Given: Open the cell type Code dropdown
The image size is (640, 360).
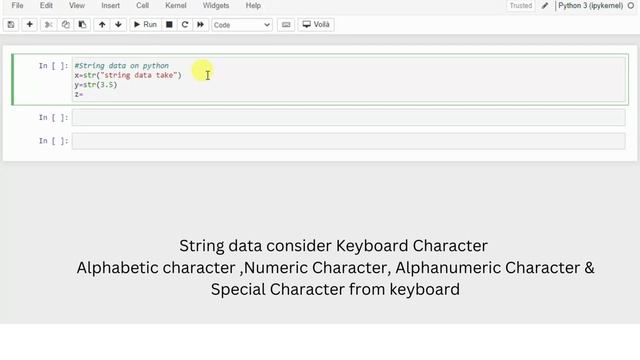Looking at the screenshot, I should (x=242, y=25).
